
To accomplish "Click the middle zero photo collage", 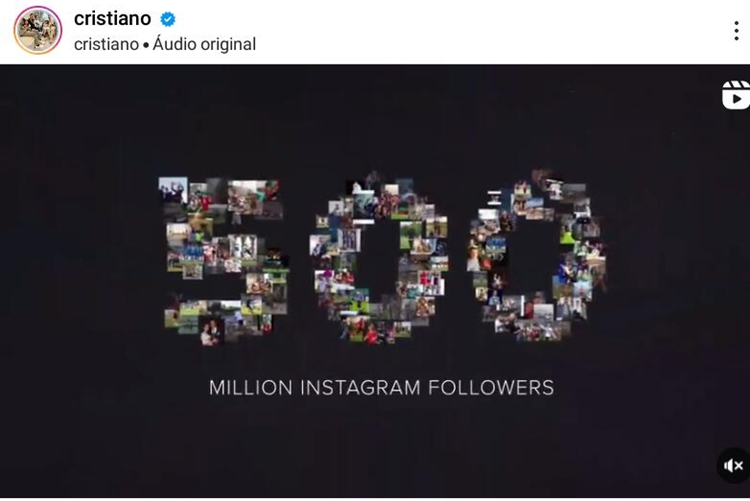I will 379,258.
